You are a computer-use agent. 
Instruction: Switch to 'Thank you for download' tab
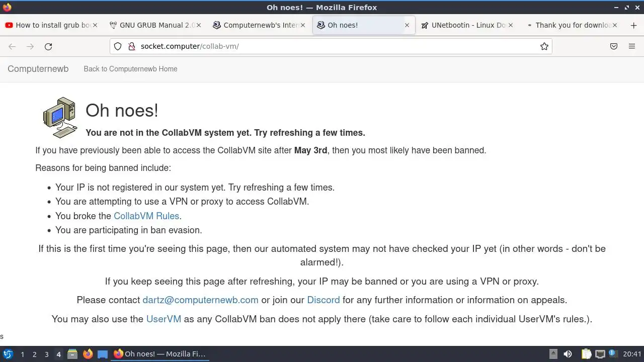click(571, 25)
